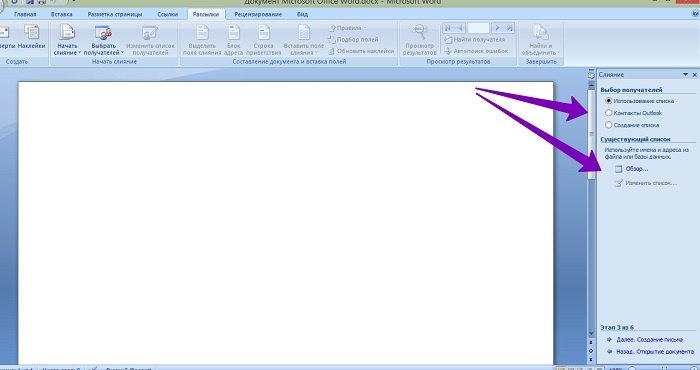Click the Найти и объединить icon
Viewport: 700px width, 370px height.
click(540, 33)
